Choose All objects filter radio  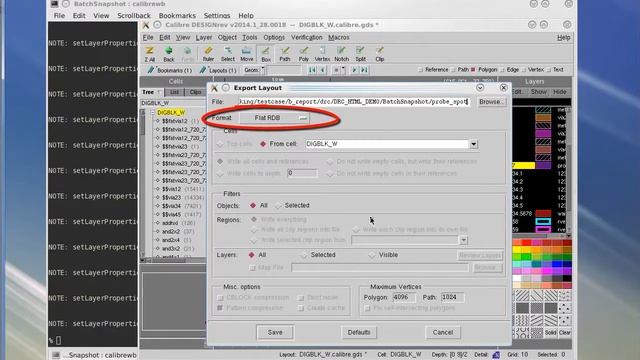pos(253,205)
